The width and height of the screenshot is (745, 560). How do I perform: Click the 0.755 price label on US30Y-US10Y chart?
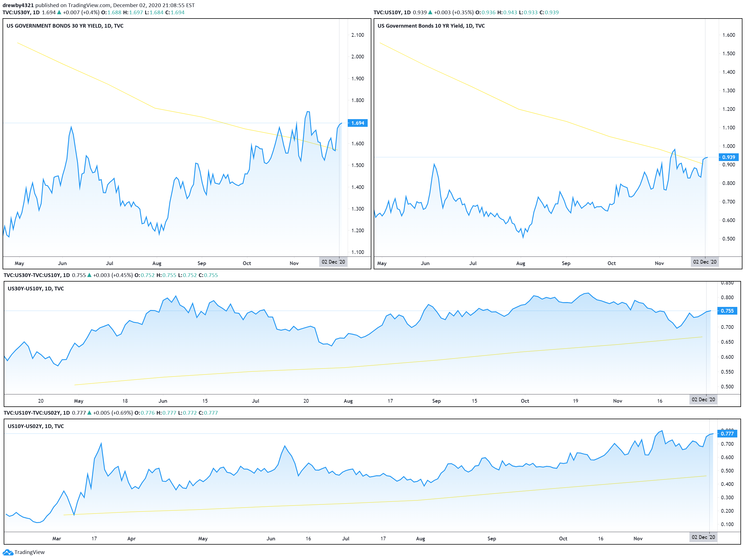[727, 311]
